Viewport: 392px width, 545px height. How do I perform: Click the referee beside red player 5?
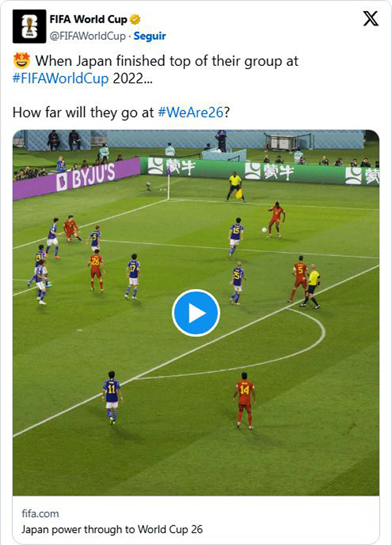pos(312,286)
